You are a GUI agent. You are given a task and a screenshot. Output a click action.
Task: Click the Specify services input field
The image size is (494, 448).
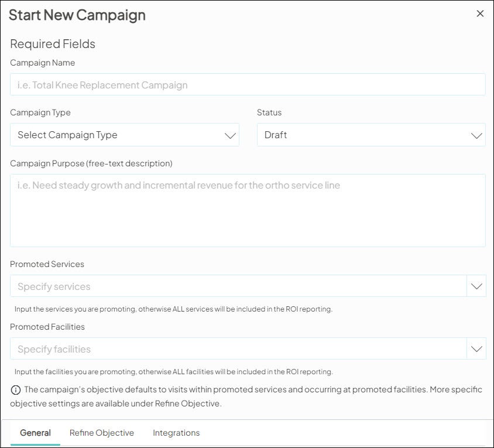click(x=238, y=286)
